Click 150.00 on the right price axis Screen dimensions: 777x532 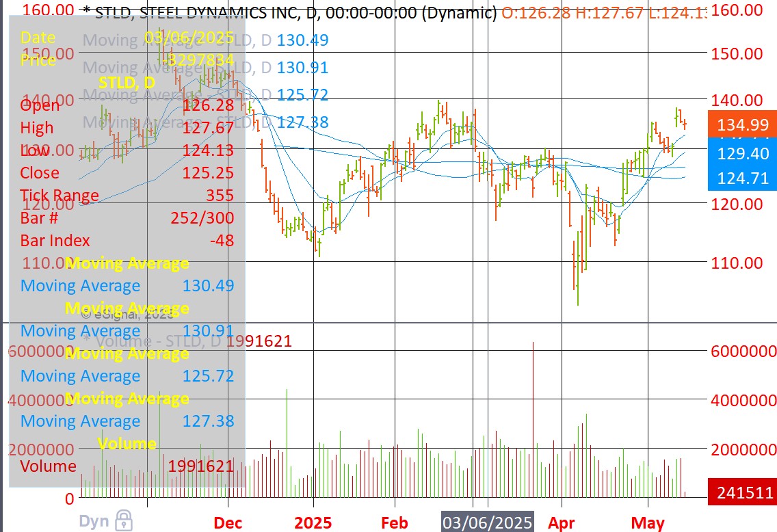(737, 53)
